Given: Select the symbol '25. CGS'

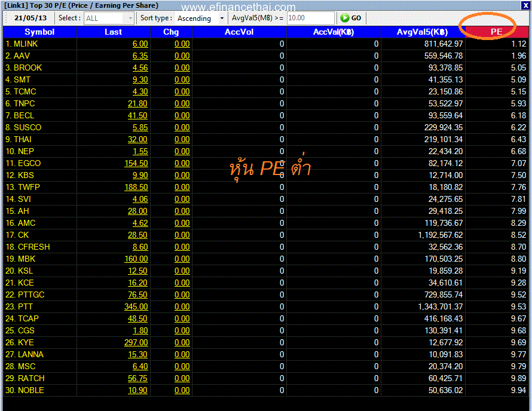Looking at the screenshot, I should tap(20, 330).
